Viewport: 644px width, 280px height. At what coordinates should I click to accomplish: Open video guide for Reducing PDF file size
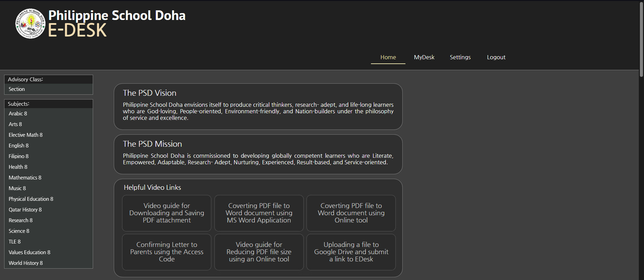point(259,252)
